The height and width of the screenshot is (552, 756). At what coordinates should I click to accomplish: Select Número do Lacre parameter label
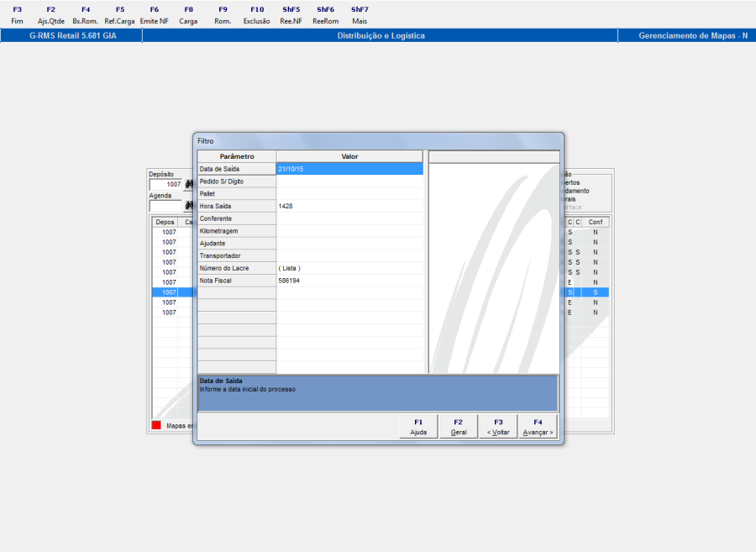(x=237, y=268)
